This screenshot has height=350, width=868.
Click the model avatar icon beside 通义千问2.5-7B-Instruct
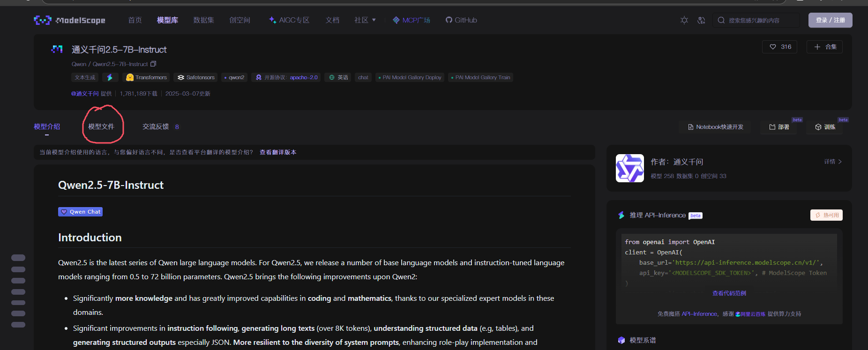(x=57, y=49)
